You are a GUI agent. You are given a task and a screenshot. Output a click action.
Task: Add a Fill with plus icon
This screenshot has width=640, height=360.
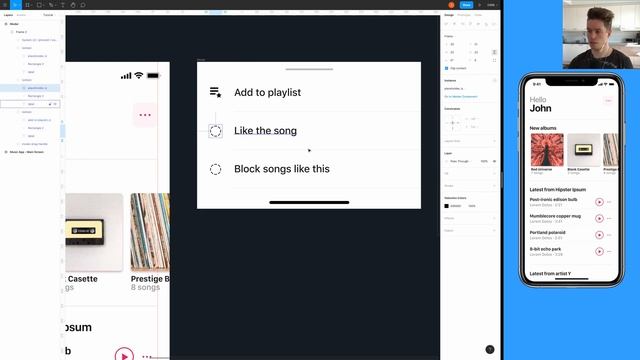pos(494,173)
